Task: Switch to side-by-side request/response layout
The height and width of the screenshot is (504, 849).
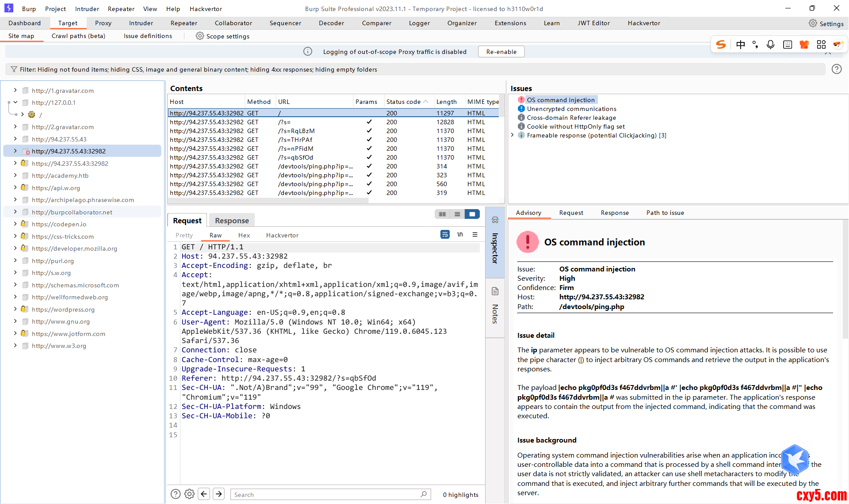Action: pos(442,214)
